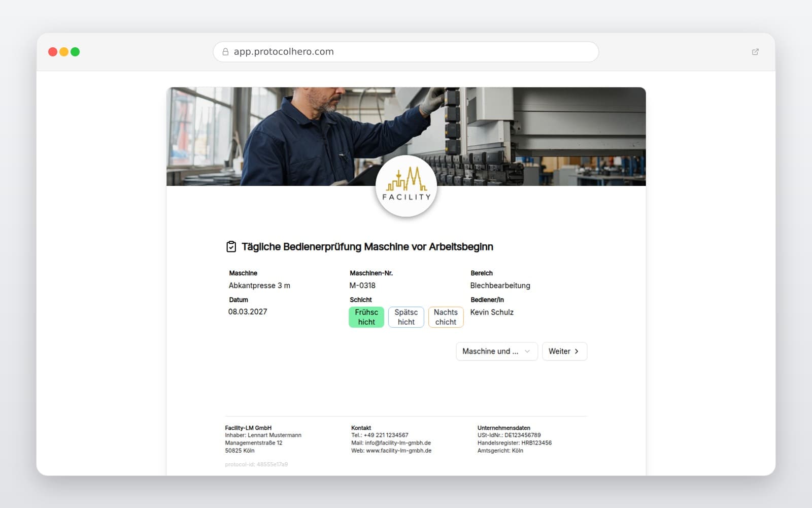Click 'Inhaber: Lennart Mustermann' footer line
The width and height of the screenshot is (812, 508).
pos(263,435)
